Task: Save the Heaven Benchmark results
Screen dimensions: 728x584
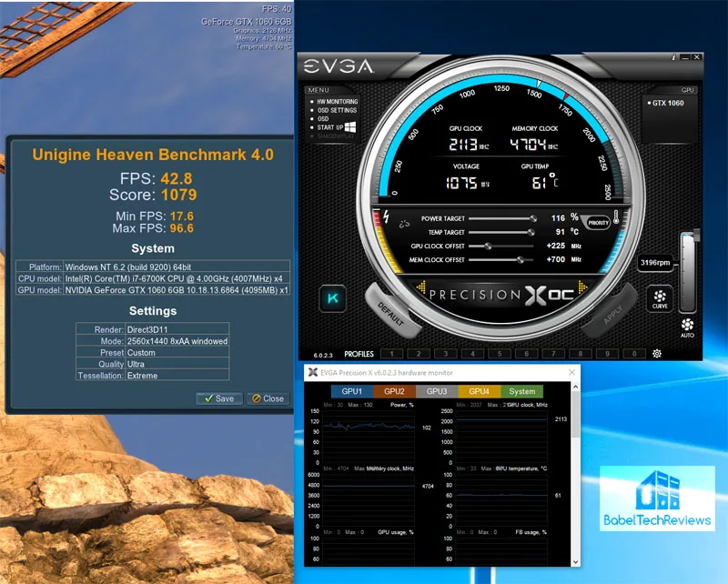Action: pos(219,398)
